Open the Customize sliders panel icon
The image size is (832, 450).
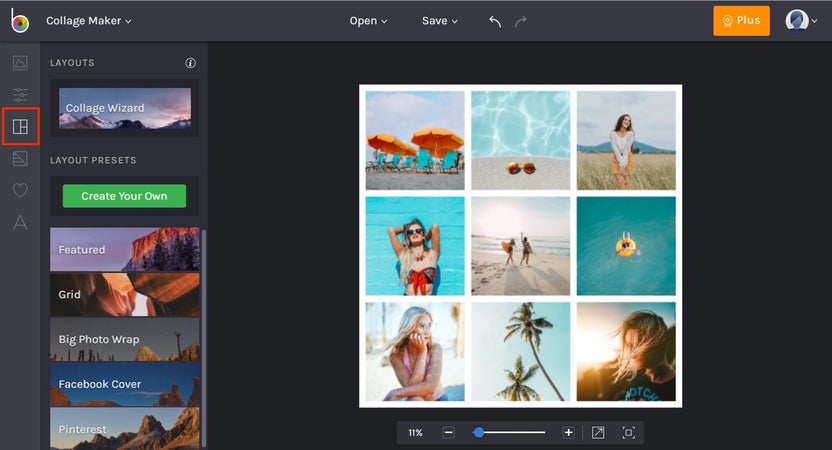(20, 95)
